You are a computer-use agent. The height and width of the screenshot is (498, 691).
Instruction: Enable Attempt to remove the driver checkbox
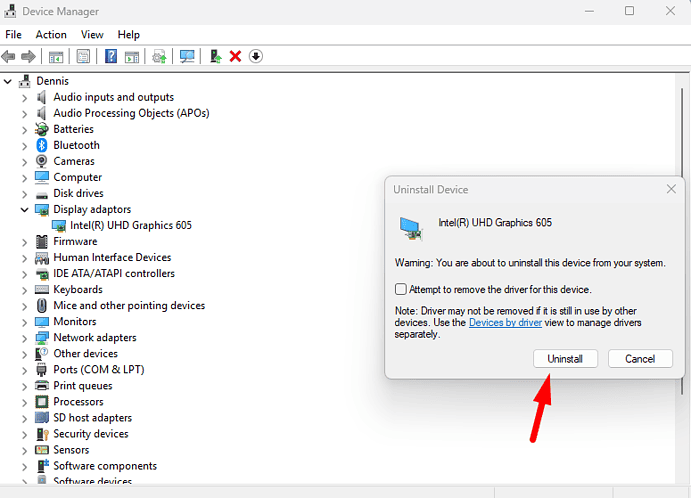point(401,289)
